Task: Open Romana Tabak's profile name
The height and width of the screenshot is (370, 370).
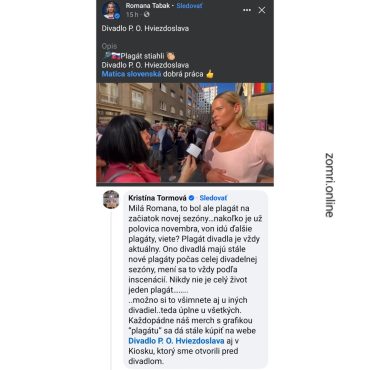Action: click(148, 6)
